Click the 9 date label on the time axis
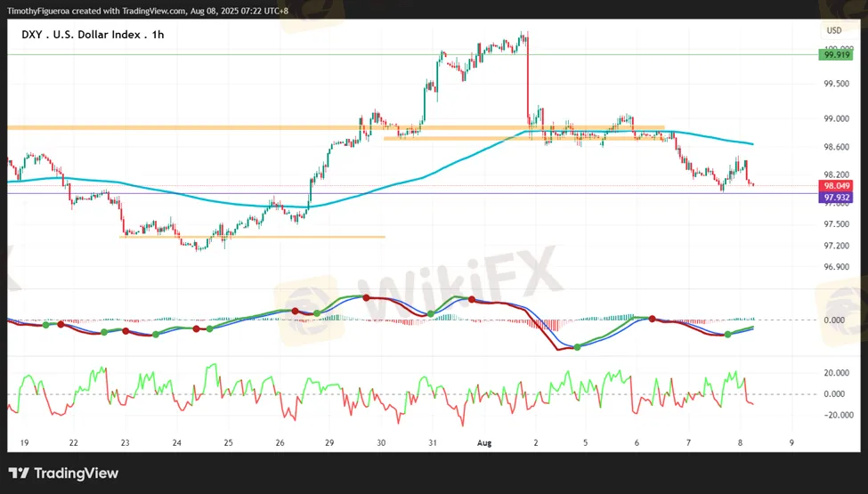 pyautogui.click(x=791, y=442)
